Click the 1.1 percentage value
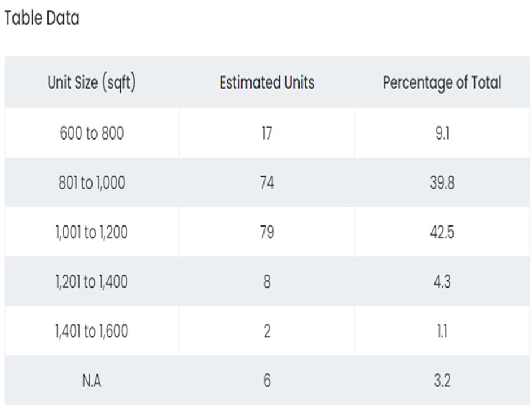The height and width of the screenshot is (405, 532). pyautogui.click(x=442, y=331)
